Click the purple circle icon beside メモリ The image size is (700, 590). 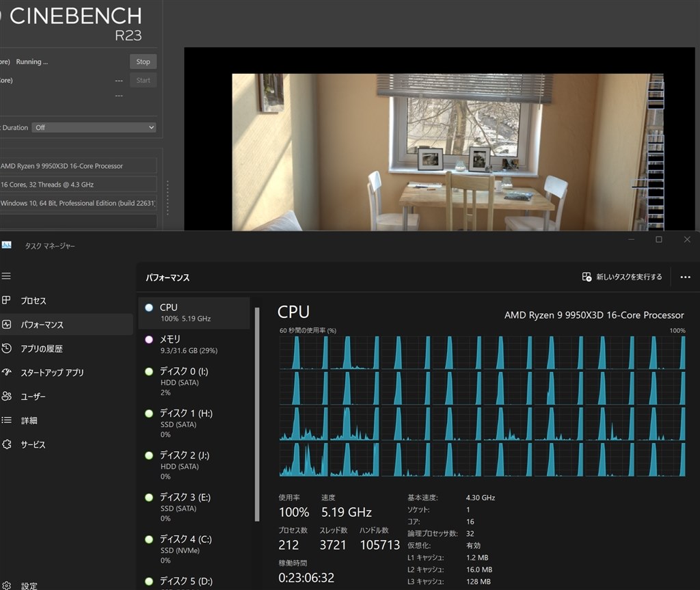(149, 340)
